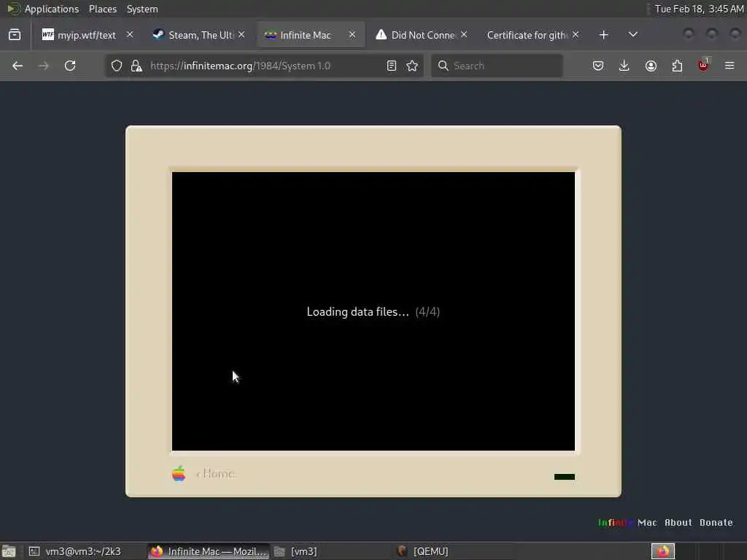
Task: Click the emulated Mac screen area
Action: 373,311
